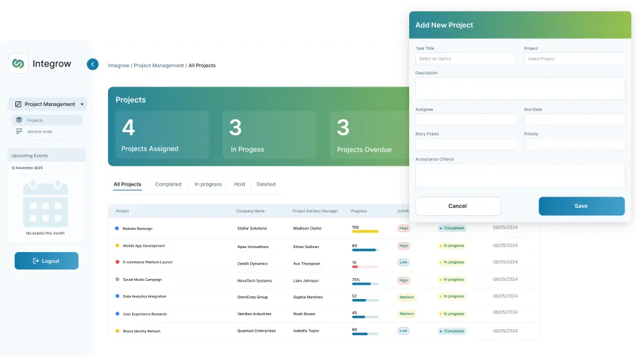Click into the Description text field
This screenshot has width=644, height=356.
(x=520, y=88)
